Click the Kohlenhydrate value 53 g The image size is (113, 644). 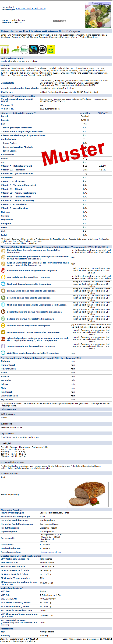pyautogui.click(x=85, y=139)
